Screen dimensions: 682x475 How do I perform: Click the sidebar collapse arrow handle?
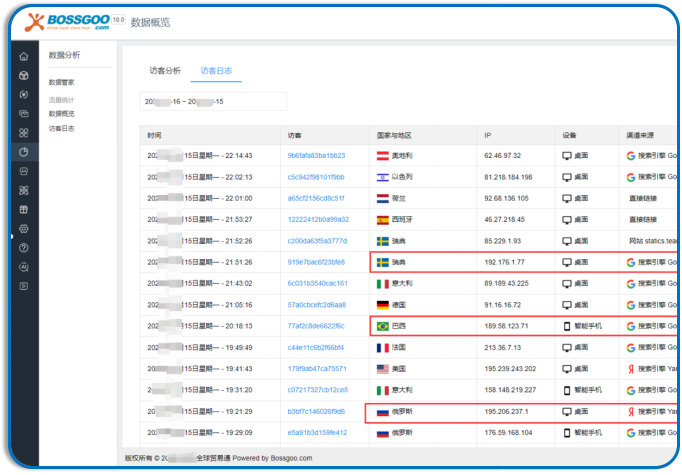12,237
